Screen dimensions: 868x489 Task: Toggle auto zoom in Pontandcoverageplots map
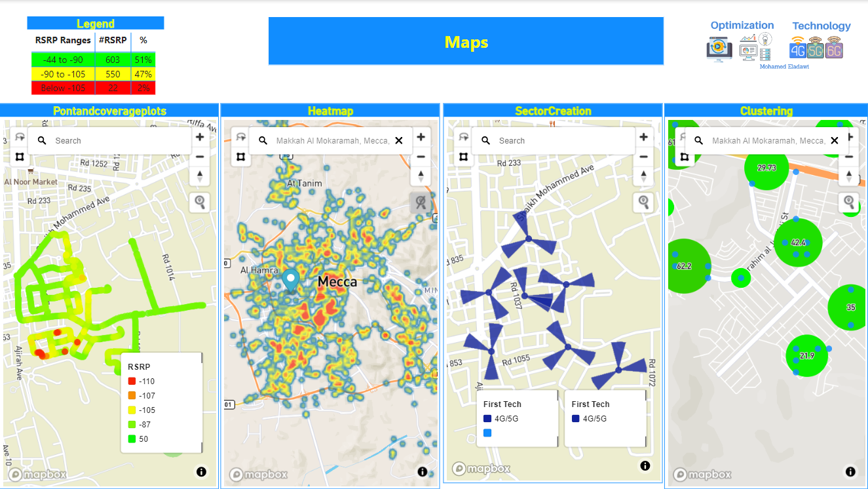click(x=199, y=202)
